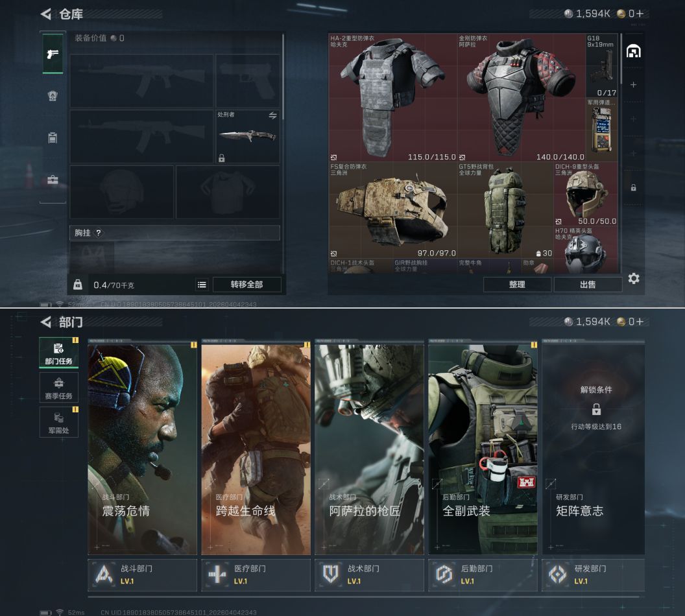Open the safe case category in the 仓库 sidebar
The image size is (685, 616).
[x=53, y=180]
